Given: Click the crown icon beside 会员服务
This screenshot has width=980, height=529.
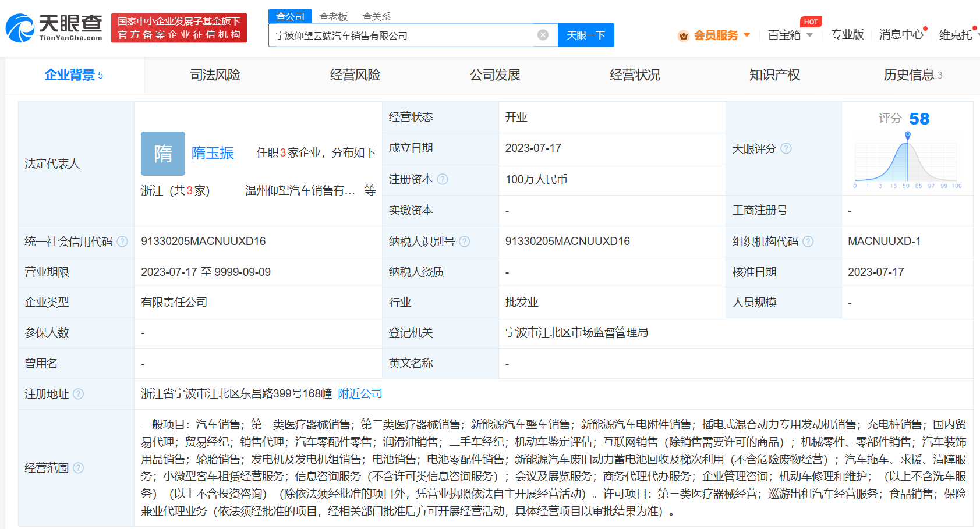Looking at the screenshot, I should pyautogui.click(x=682, y=35).
